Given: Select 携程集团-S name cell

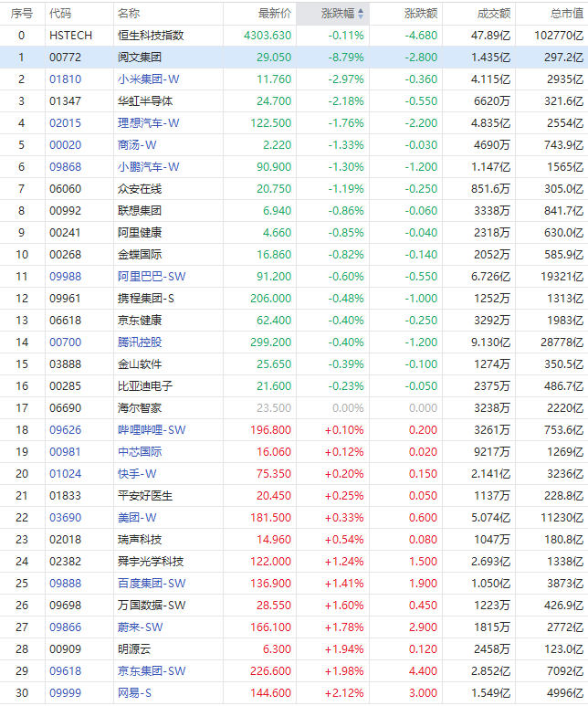Looking at the screenshot, I should point(146,299).
